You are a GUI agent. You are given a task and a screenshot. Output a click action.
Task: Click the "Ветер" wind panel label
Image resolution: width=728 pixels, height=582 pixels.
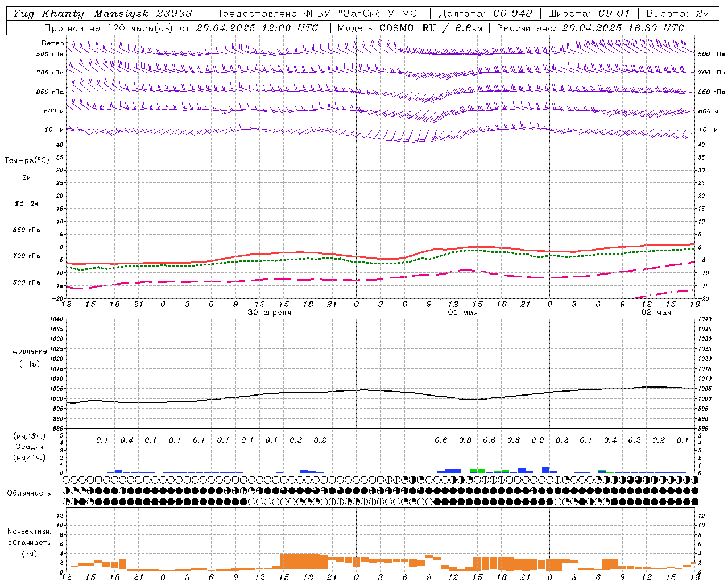coord(53,43)
